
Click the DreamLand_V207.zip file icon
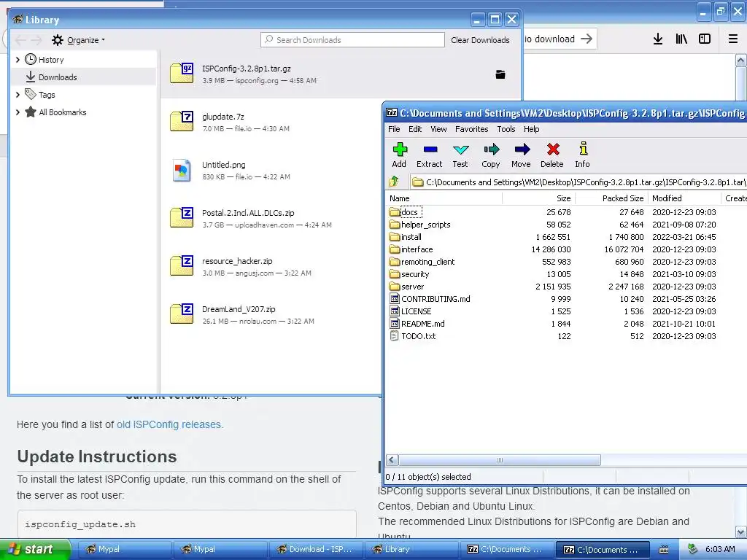point(182,314)
